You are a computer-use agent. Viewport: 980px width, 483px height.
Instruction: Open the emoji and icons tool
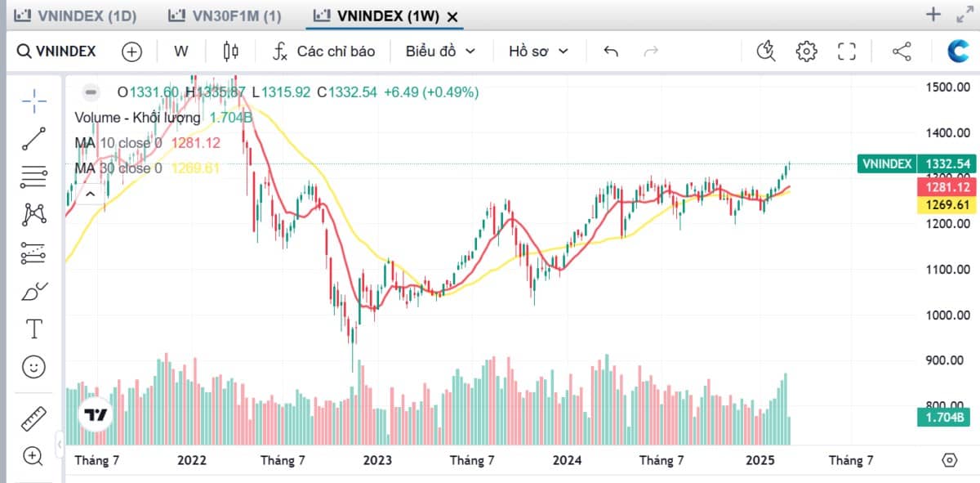33,367
